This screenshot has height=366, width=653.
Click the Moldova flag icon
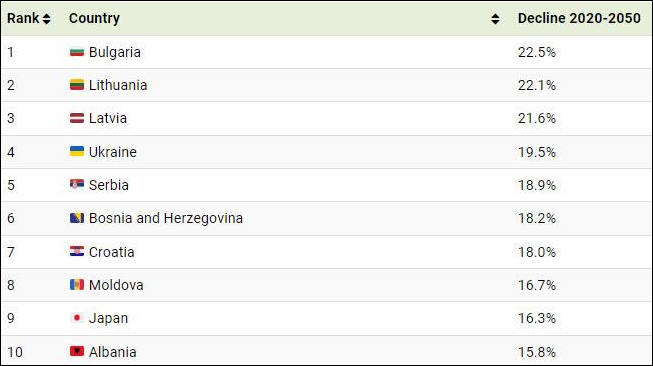(x=77, y=285)
